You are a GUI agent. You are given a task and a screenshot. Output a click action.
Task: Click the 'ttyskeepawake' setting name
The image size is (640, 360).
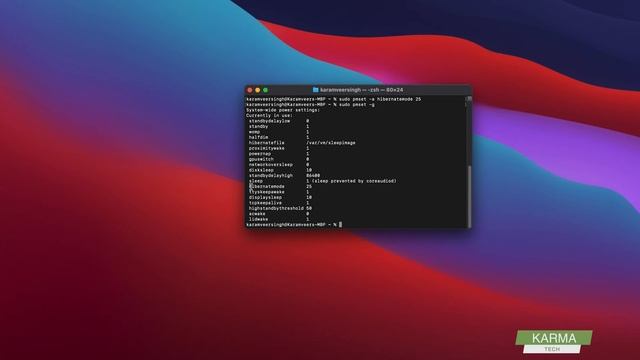tap(266, 192)
